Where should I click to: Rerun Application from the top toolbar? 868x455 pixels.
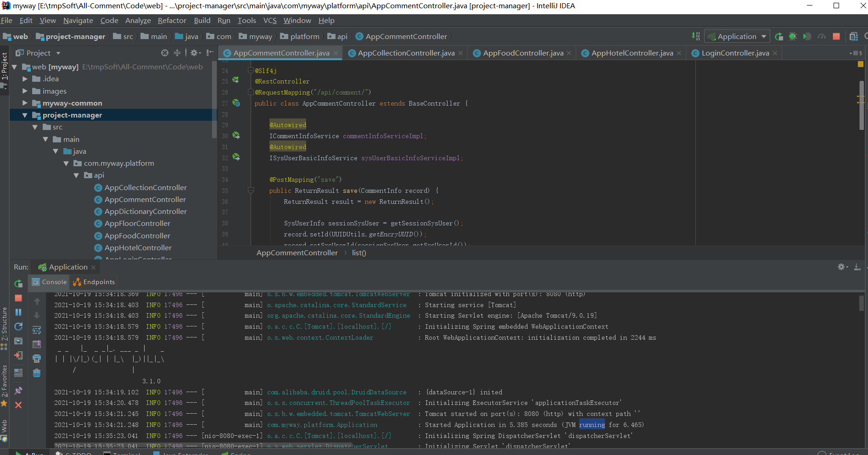click(x=779, y=36)
